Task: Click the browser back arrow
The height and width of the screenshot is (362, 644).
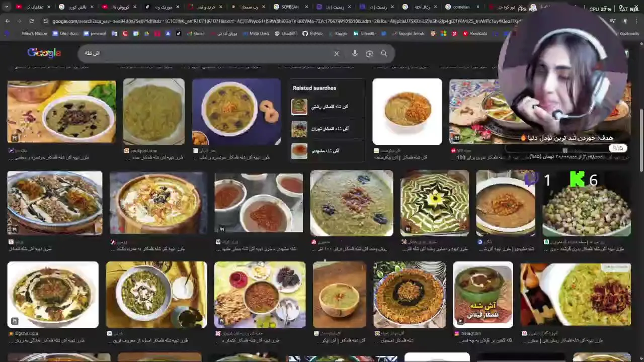Action: pyautogui.click(x=7, y=21)
